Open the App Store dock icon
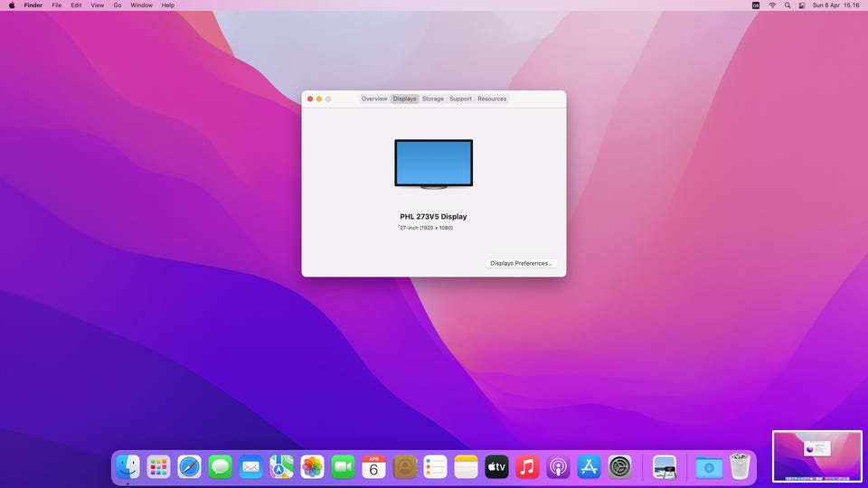This screenshot has height=488, width=868. point(589,466)
